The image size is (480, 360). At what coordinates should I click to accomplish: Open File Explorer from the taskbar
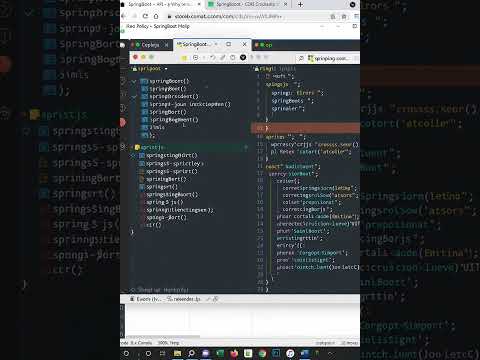coord(177,353)
